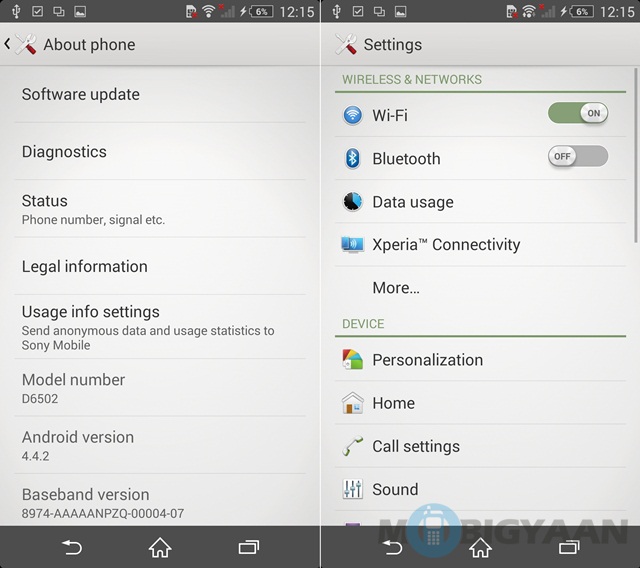This screenshot has width=640, height=568.
Task: Tap Recent apps button on About phone screen
Action: point(249,547)
